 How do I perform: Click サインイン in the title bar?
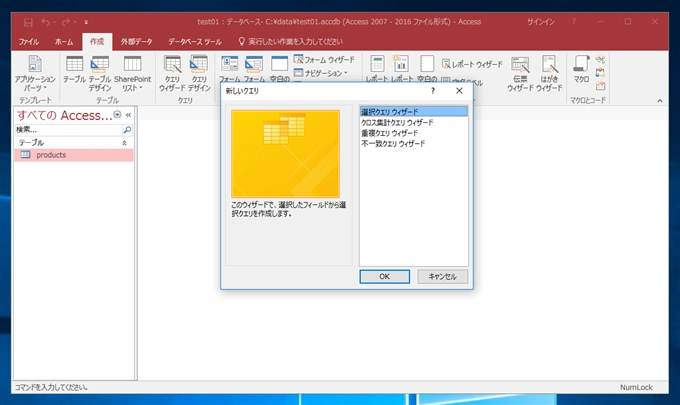541,22
